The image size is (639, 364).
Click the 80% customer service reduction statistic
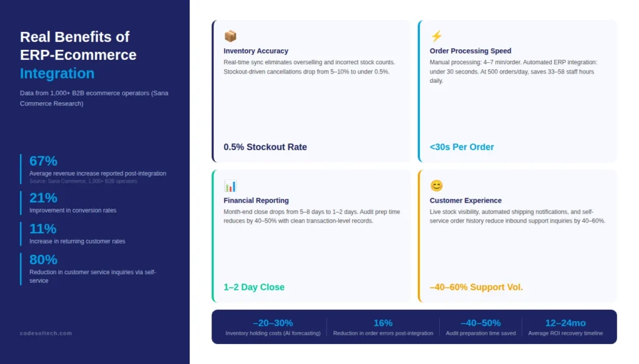pos(43,260)
